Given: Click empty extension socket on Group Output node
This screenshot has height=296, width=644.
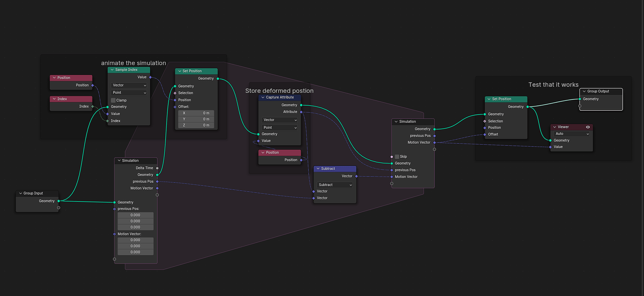Looking at the screenshot, I should point(580,106).
